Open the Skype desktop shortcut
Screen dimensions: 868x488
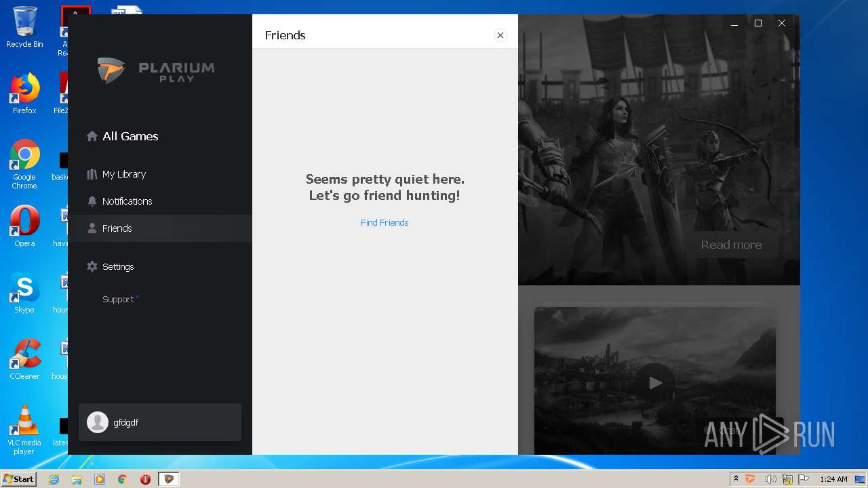point(24,293)
